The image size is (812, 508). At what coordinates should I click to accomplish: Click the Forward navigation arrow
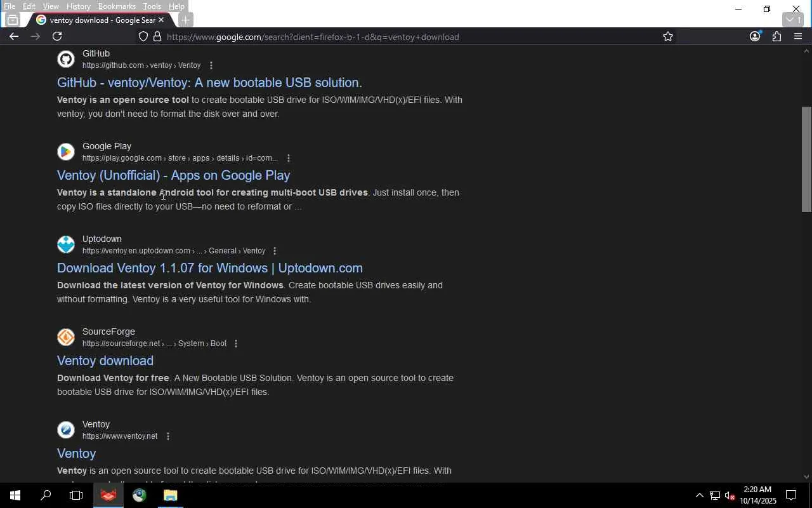point(36,37)
